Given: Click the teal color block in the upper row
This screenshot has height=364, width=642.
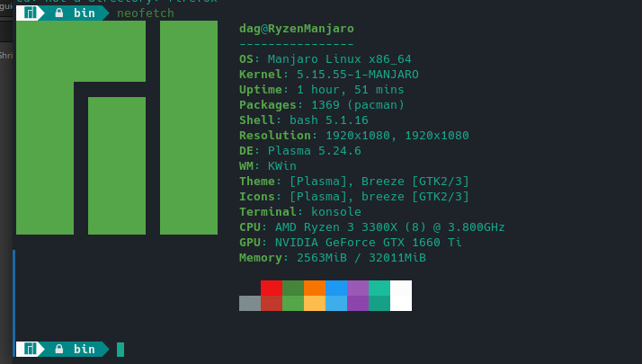Looking at the screenshot, I should (x=379, y=288).
